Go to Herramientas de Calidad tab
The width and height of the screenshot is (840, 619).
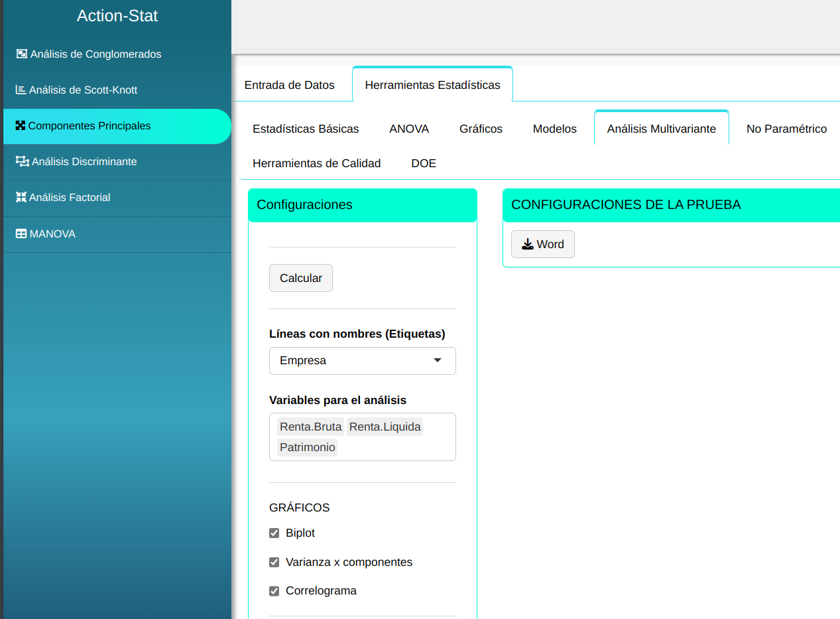pyautogui.click(x=316, y=163)
